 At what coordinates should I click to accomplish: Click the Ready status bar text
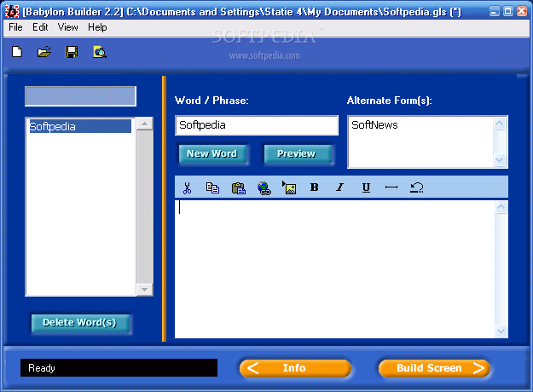click(x=42, y=368)
